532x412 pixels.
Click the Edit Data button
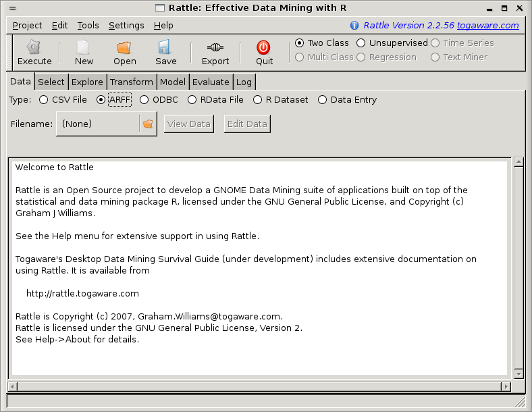coord(247,124)
